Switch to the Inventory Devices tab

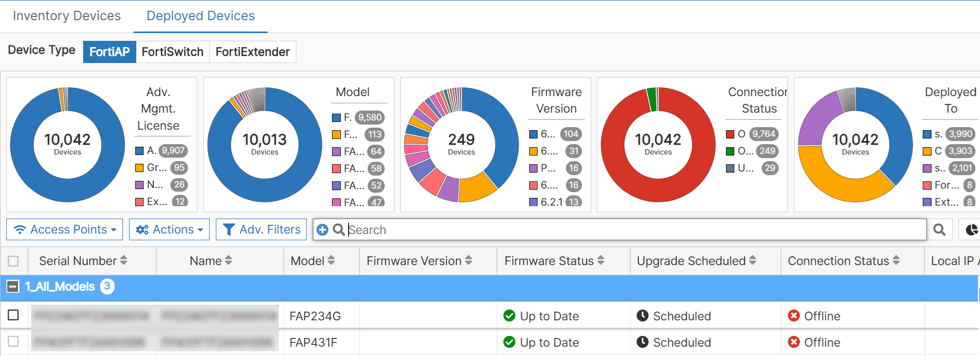point(67,16)
